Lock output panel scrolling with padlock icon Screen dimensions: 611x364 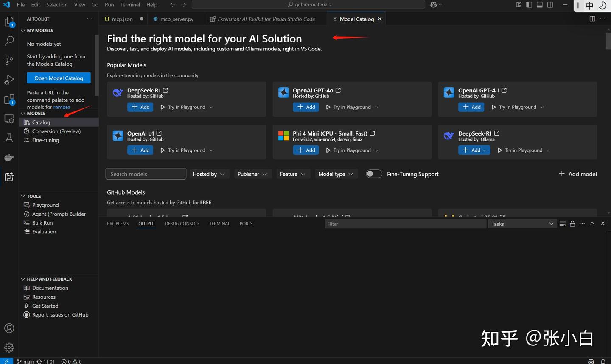click(x=572, y=224)
